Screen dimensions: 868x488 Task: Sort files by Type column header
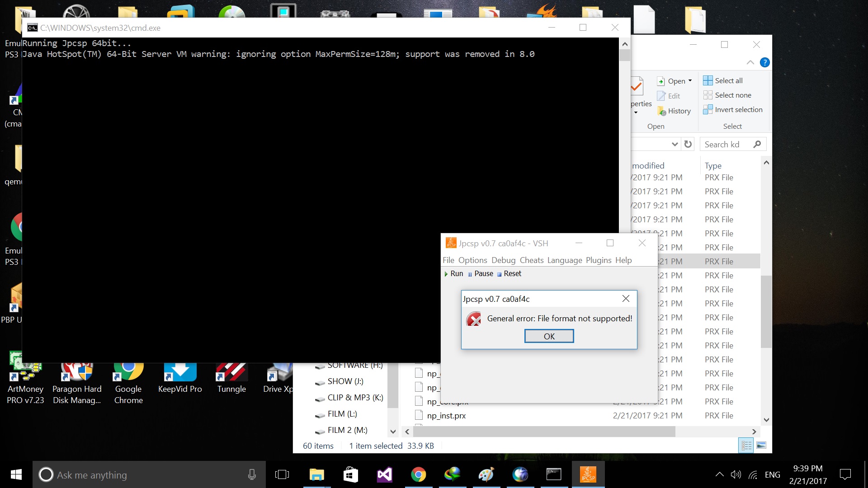point(713,166)
